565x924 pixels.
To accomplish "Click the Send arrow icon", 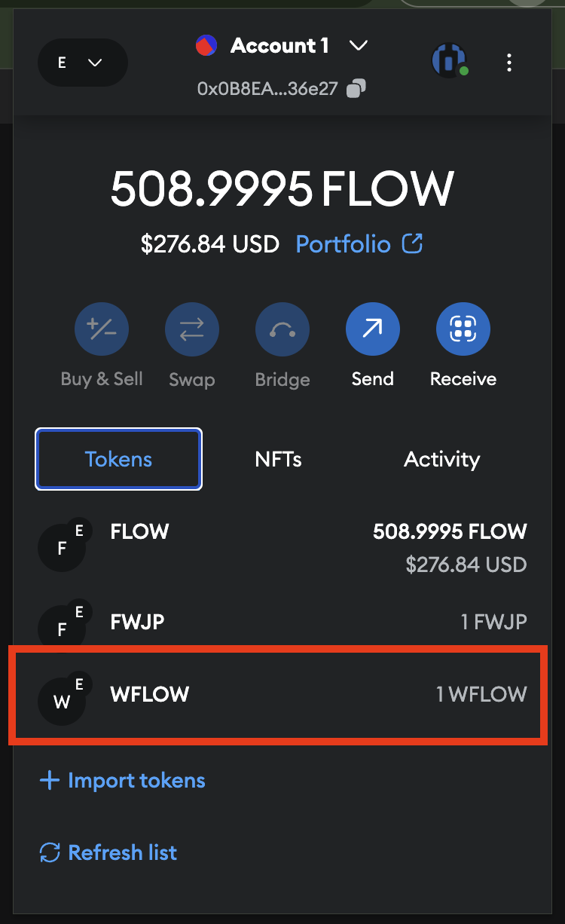I will click(x=373, y=329).
